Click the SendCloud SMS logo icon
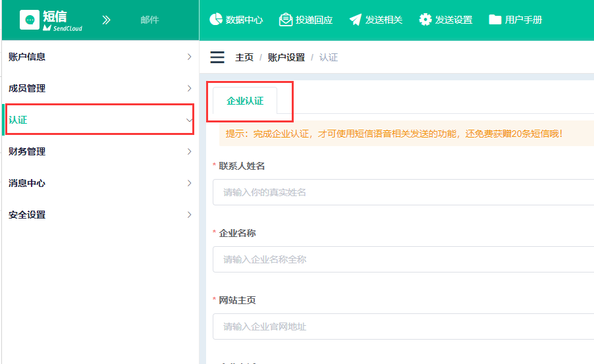Screen dimensions: 594x364 [x=30, y=20]
